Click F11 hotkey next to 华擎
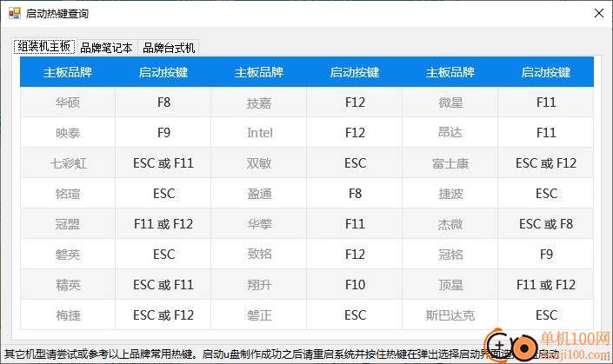Image resolution: width=613 pixels, height=364 pixels. 355,224
